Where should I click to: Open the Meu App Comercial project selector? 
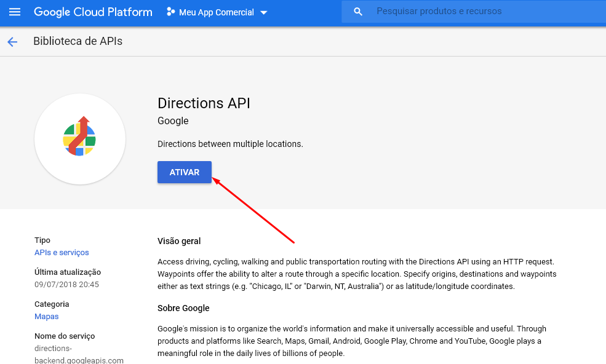217,12
